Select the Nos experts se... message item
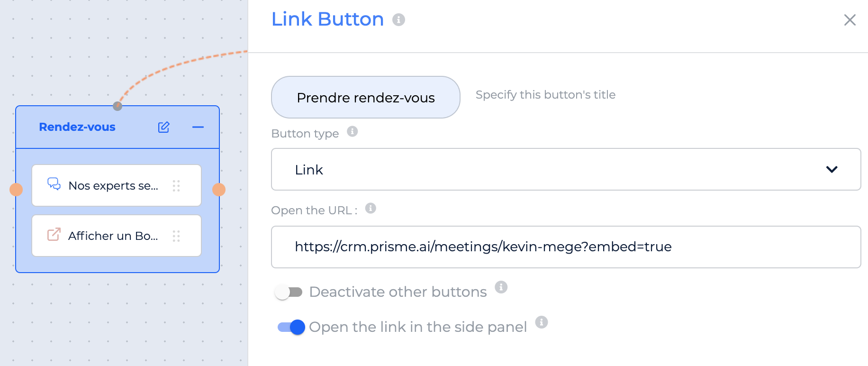The width and height of the screenshot is (868, 366). click(117, 185)
